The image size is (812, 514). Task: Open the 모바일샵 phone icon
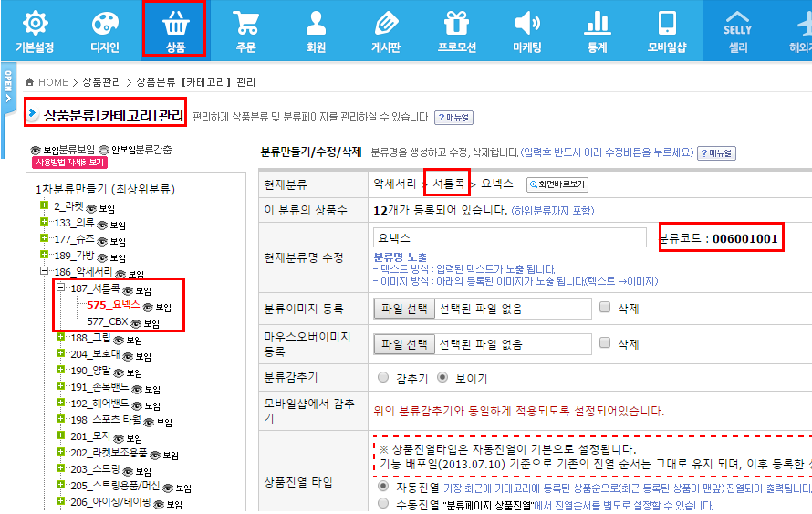click(667, 24)
